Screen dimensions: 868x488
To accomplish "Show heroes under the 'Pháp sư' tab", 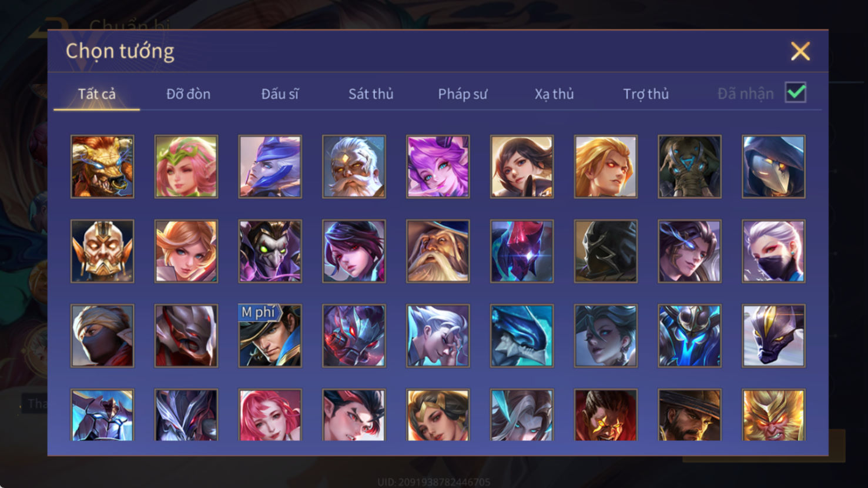I will 463,94.
